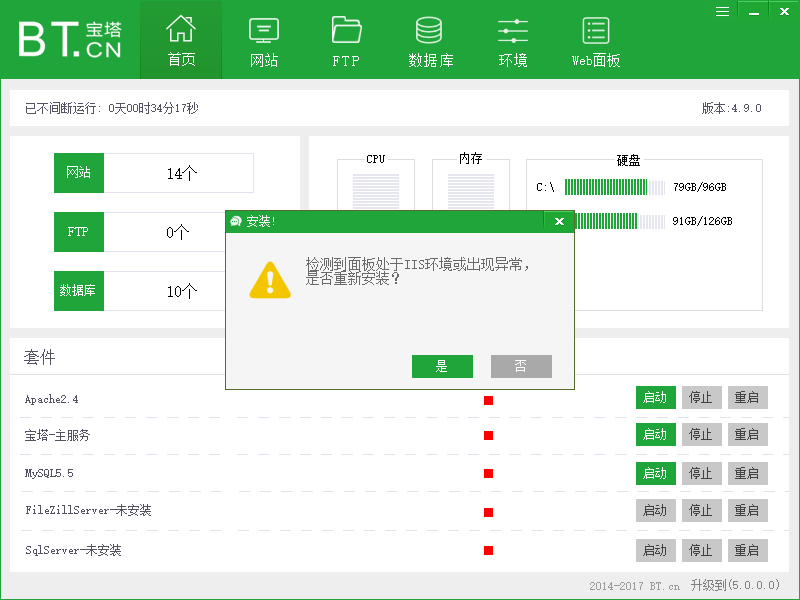
Task: Click the SqlServer-未安装 service name
Action: [x=73, y=550]
